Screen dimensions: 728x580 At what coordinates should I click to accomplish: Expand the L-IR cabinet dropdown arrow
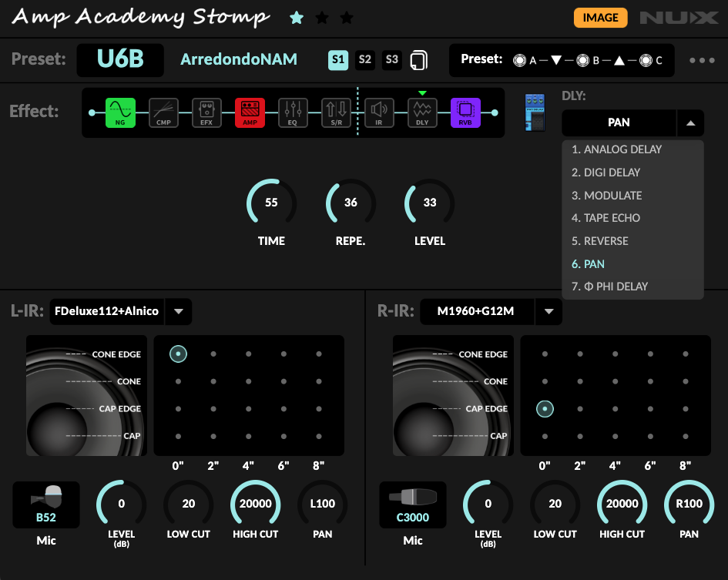179,312
